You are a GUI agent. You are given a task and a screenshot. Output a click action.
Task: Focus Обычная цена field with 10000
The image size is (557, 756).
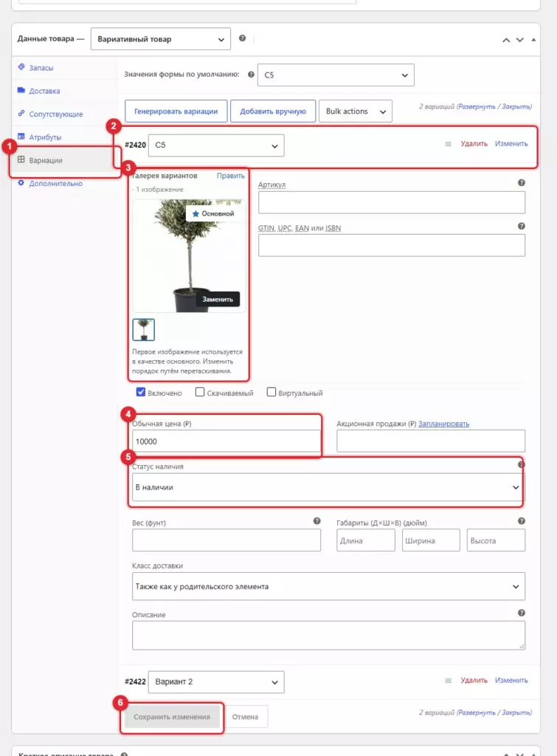click(226, 441)
